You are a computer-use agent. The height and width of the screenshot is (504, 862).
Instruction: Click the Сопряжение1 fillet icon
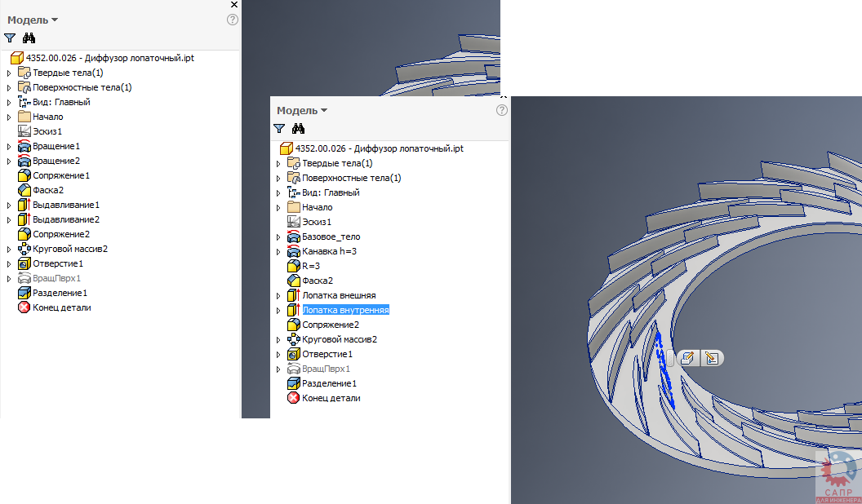[x=24, y=175]
